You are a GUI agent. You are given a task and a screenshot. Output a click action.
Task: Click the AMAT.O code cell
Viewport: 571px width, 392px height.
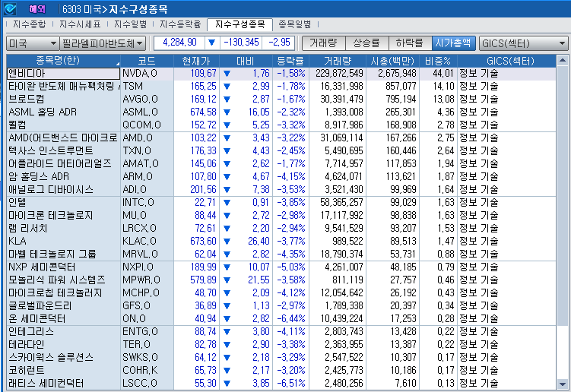coord(147,164)
